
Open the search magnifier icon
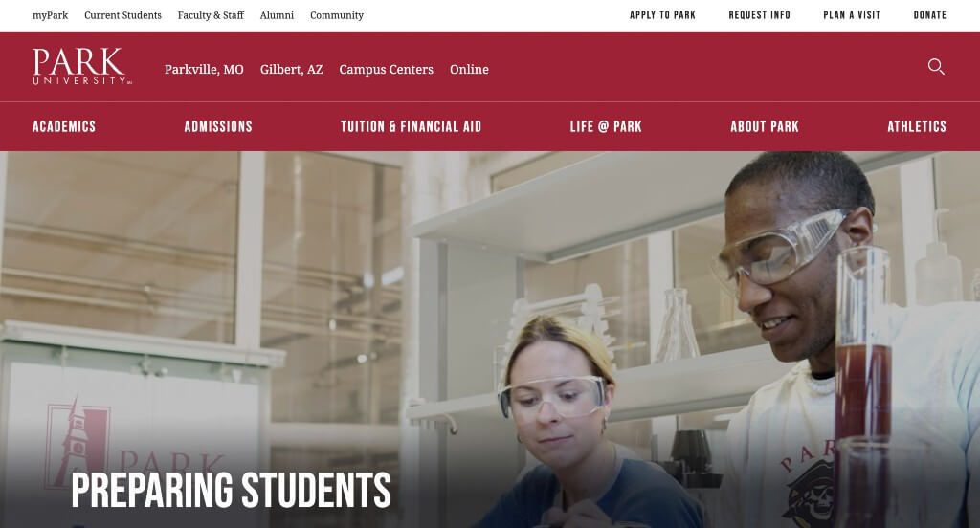[936, 67]
